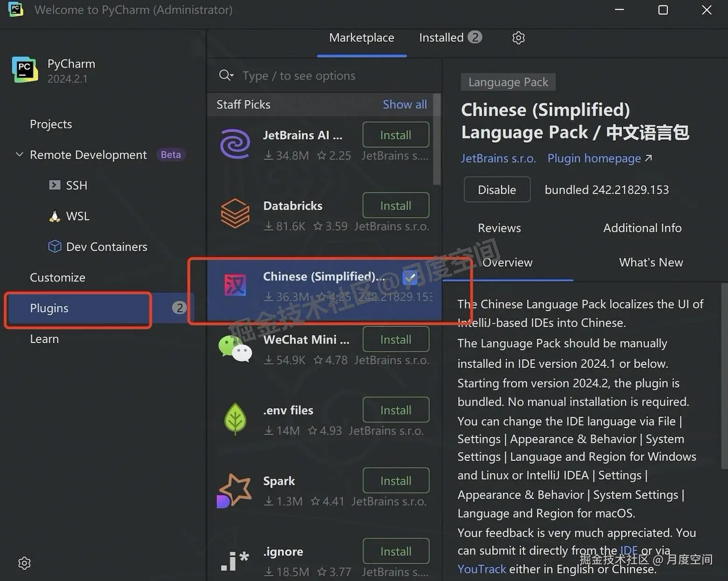Click the PyCharm logo icon
Viewport: 728px width, 581px height.
pyautogui.click(x=24, y=69)
